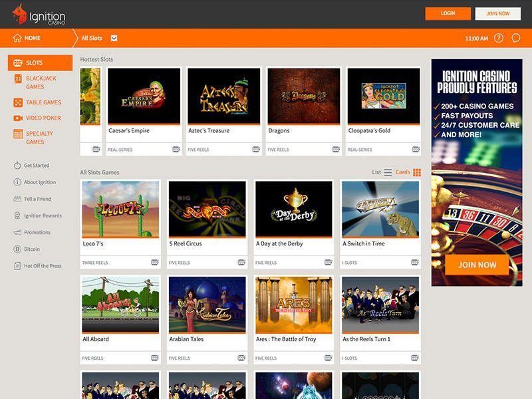Click the slot icon on Dragons card
532x399 pixels.
336,149
